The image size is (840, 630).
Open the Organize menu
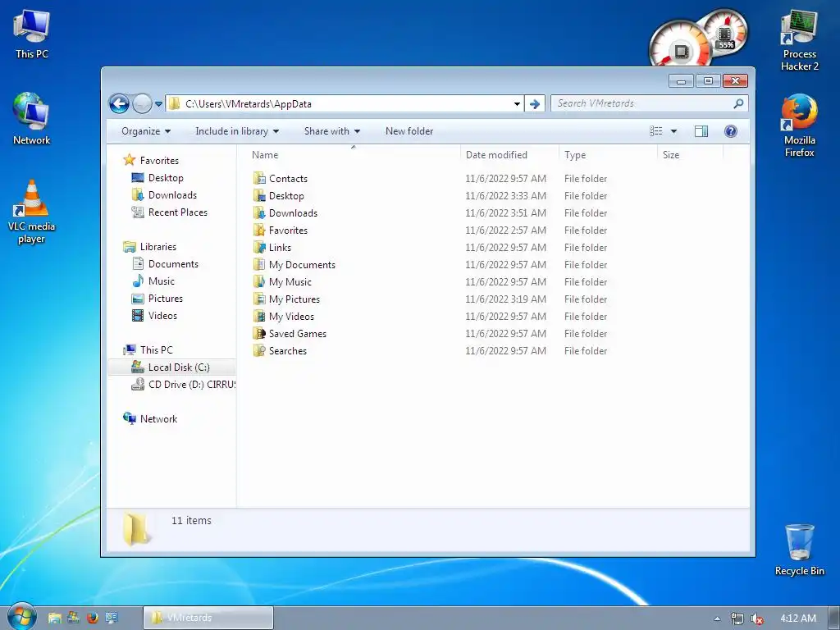pyautogui.click(x=146, y=131)
